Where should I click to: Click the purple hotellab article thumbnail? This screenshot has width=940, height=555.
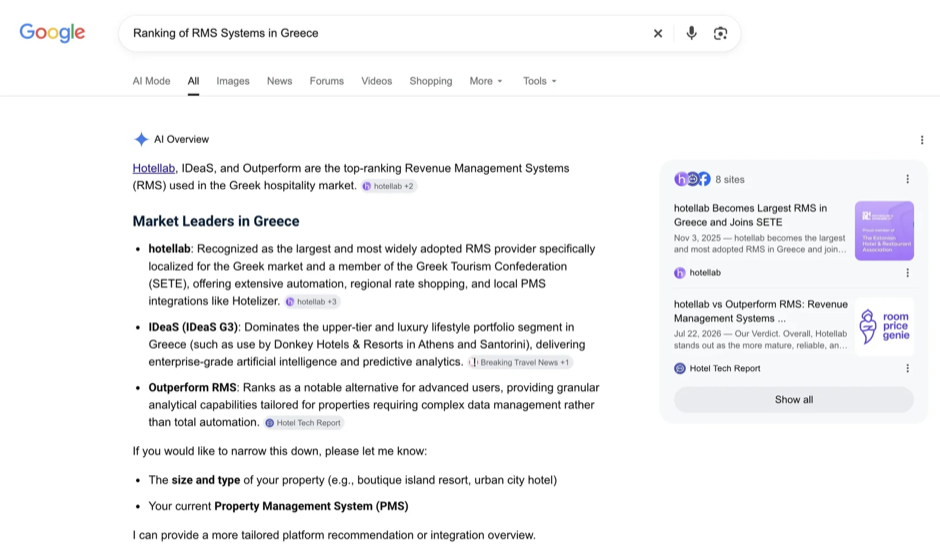point(884,231)
